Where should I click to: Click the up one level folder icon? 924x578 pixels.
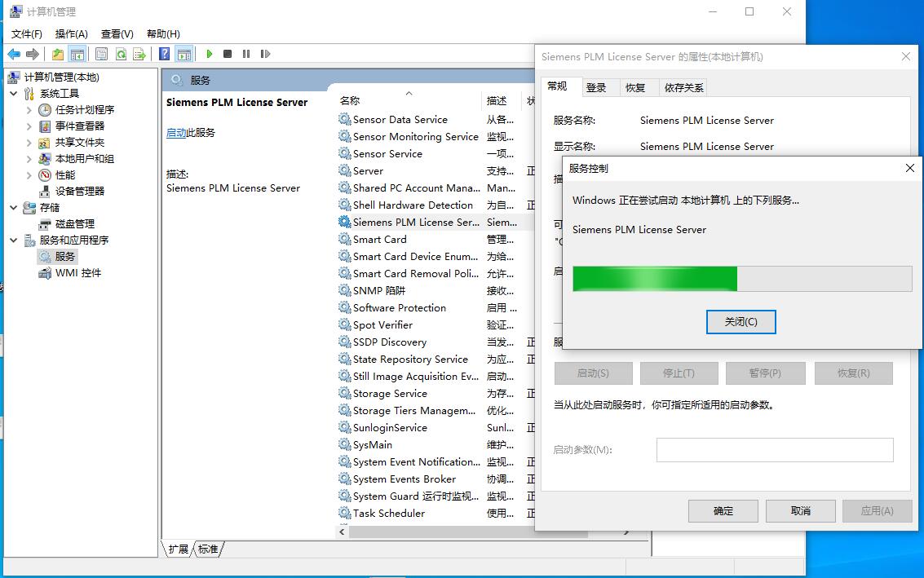[x=58, y=54]
